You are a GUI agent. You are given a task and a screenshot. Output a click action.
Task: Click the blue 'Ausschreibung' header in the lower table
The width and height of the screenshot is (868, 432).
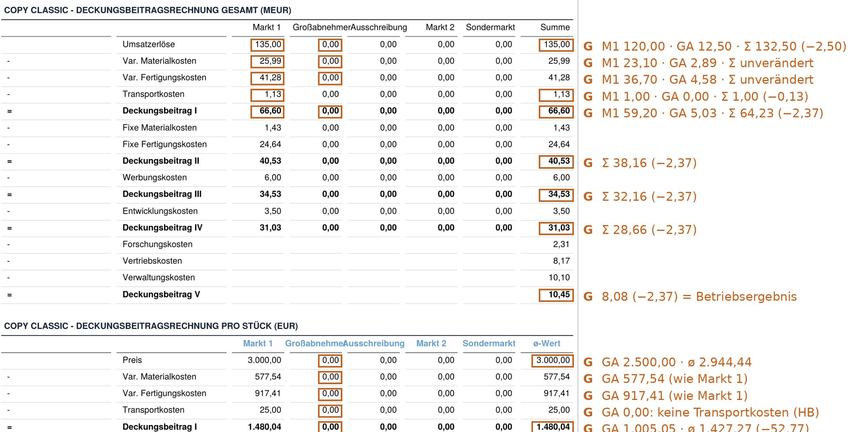click(374, 343)
